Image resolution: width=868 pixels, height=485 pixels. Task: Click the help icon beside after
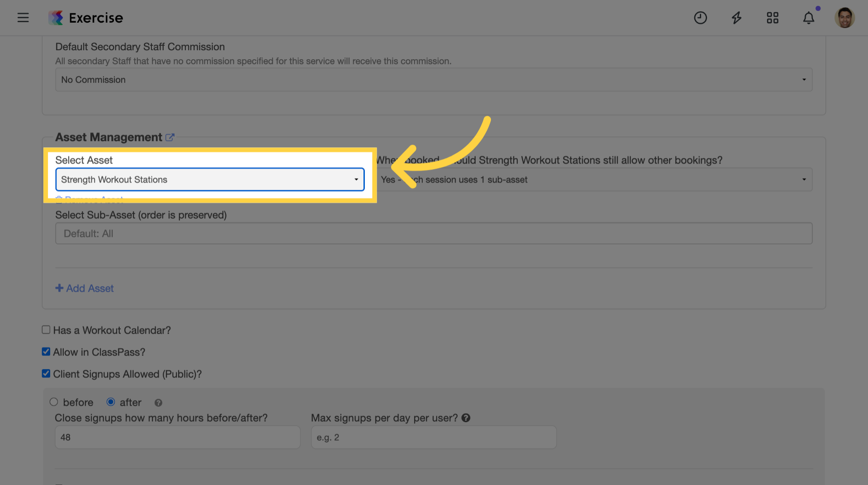(x=158, y=403)
